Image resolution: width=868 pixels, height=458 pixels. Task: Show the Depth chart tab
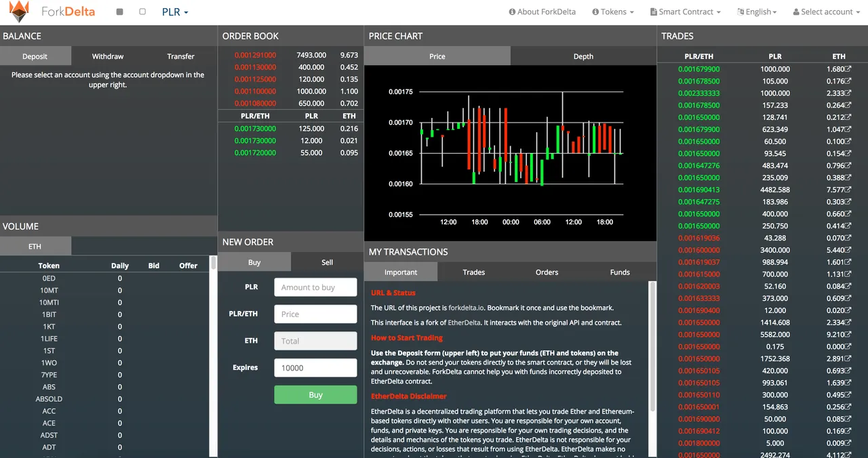(583, 56)
